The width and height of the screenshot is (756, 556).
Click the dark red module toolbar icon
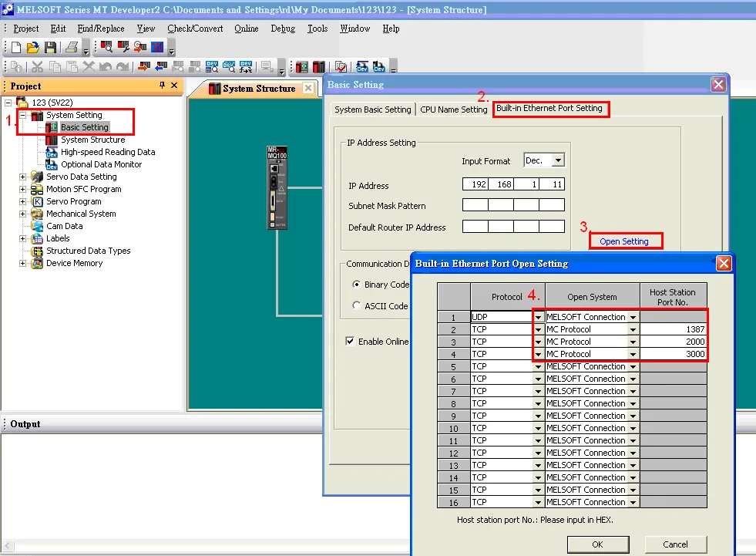319,66
